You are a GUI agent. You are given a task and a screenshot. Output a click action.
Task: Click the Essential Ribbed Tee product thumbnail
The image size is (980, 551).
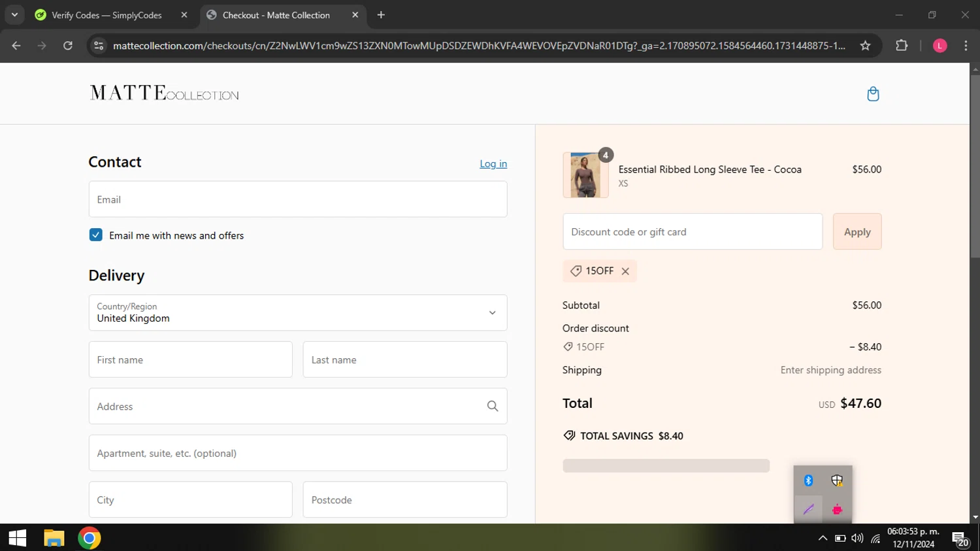(x=585, y=175)
